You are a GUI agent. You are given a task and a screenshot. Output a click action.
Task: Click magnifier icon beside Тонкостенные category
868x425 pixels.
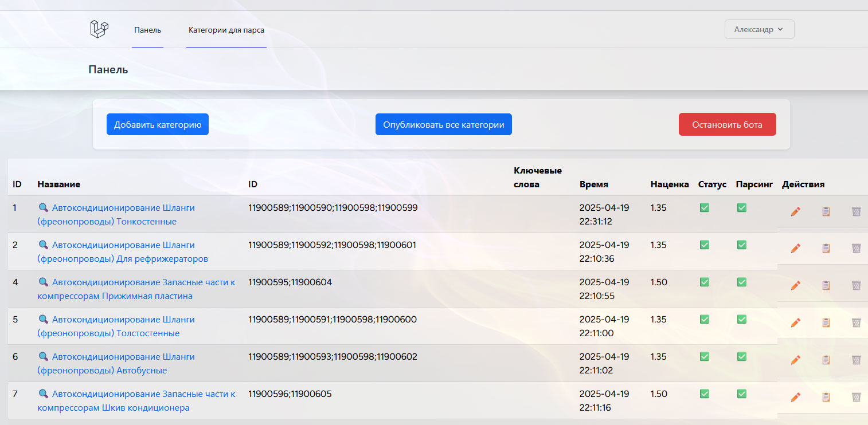43,208
